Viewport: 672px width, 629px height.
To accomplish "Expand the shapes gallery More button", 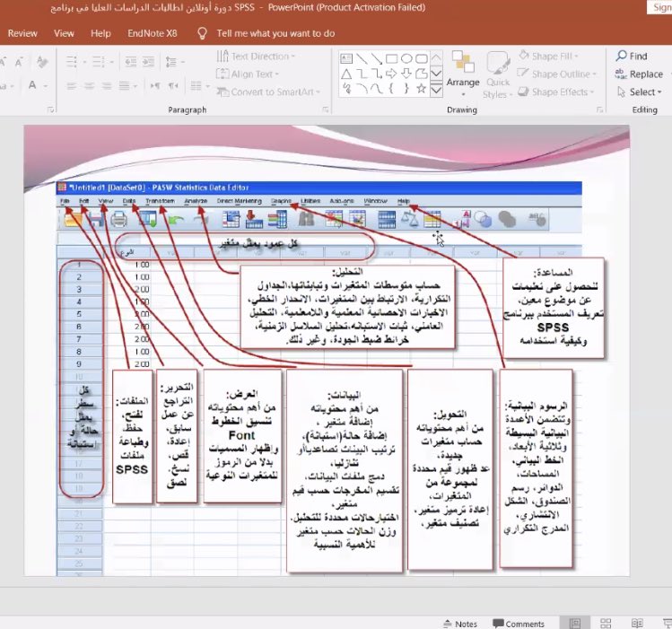I will (436, 90).
